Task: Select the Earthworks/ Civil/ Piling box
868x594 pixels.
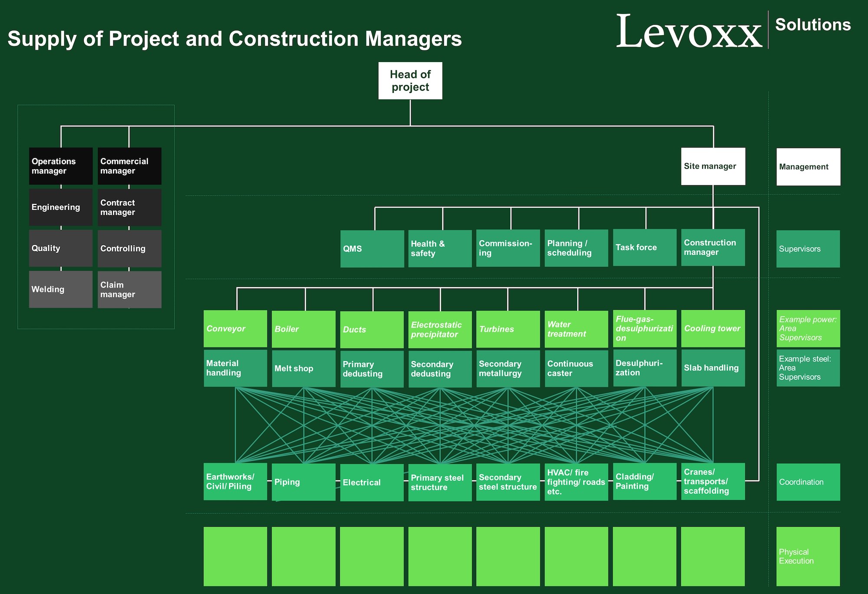Action: (235, 482)
